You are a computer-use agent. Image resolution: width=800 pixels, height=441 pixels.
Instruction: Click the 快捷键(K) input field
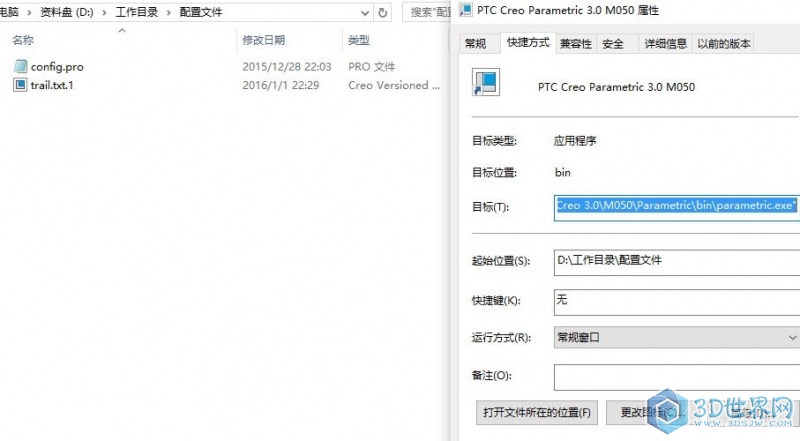click(x=677, y=302)
